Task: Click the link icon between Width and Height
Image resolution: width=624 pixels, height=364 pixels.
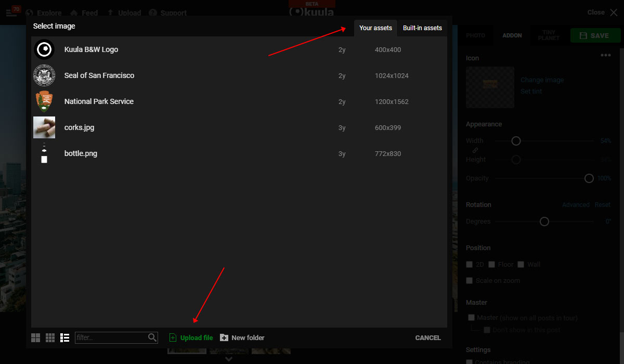Action: 475,150
